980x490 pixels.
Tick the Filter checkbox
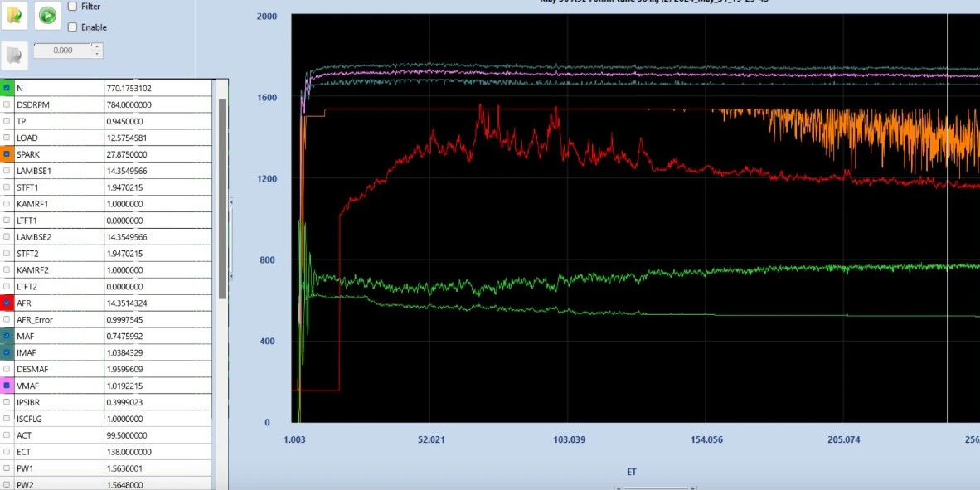(x=72, y=7)
